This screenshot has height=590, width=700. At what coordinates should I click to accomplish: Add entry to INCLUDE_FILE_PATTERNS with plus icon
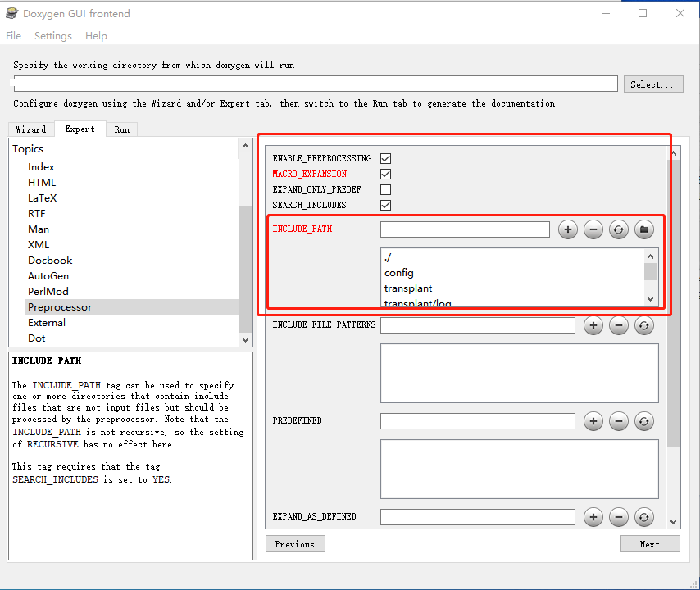coord(593,325)
